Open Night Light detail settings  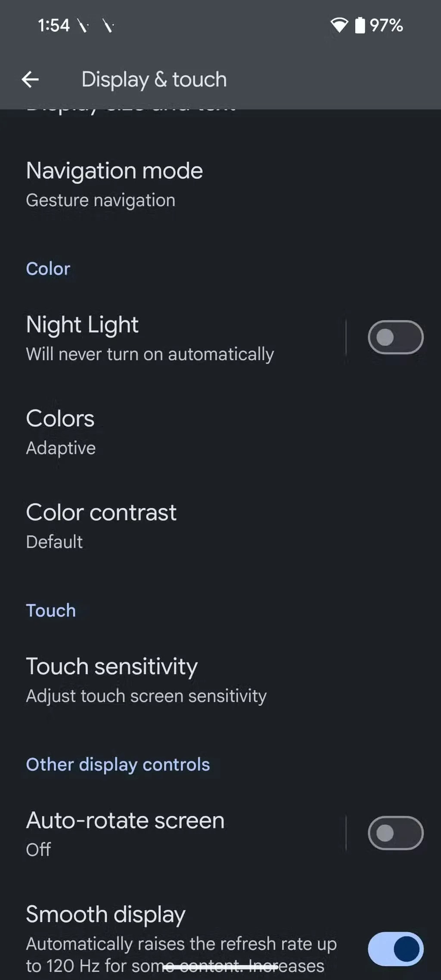click(150, 338)
